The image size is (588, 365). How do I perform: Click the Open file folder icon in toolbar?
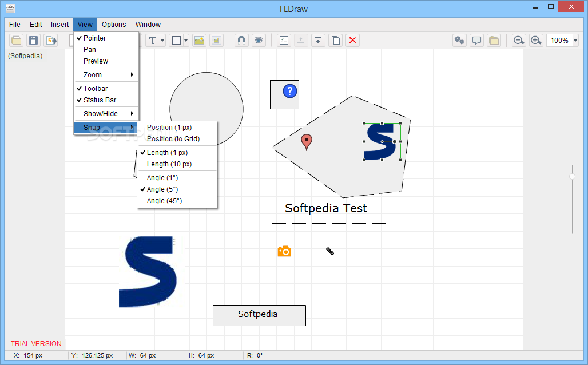(x=16, y=40)
